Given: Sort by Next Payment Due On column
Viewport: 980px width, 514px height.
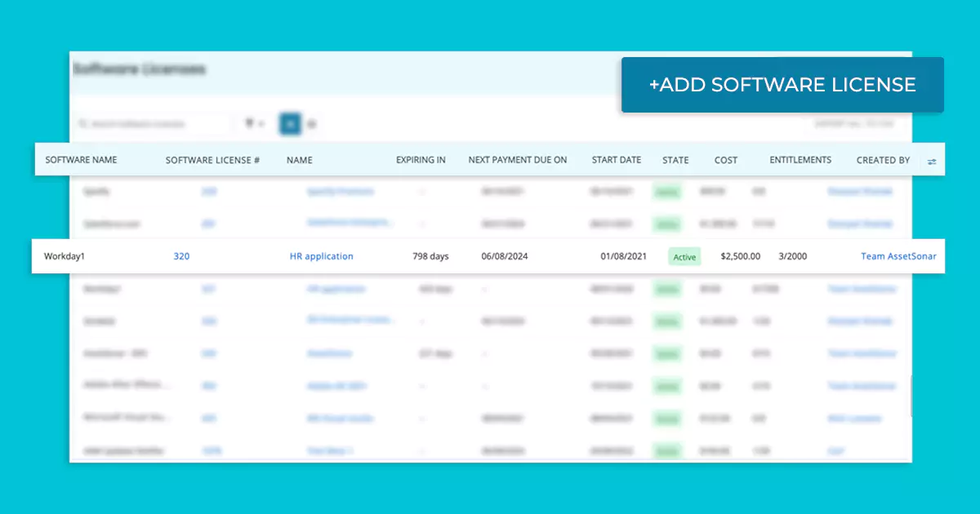Looking at the screenshot, I should (x=517, y=160).
